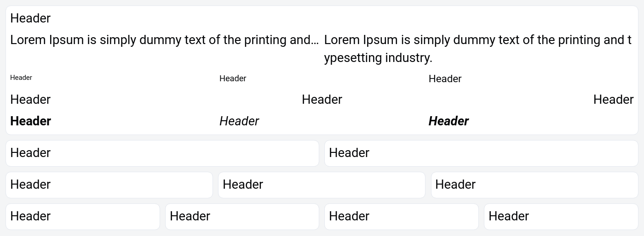The height and width of the screenshot is (236, 644).
Task: Click the wrapped Lorem Ipsum text spanning two lines
Action: 477,49
